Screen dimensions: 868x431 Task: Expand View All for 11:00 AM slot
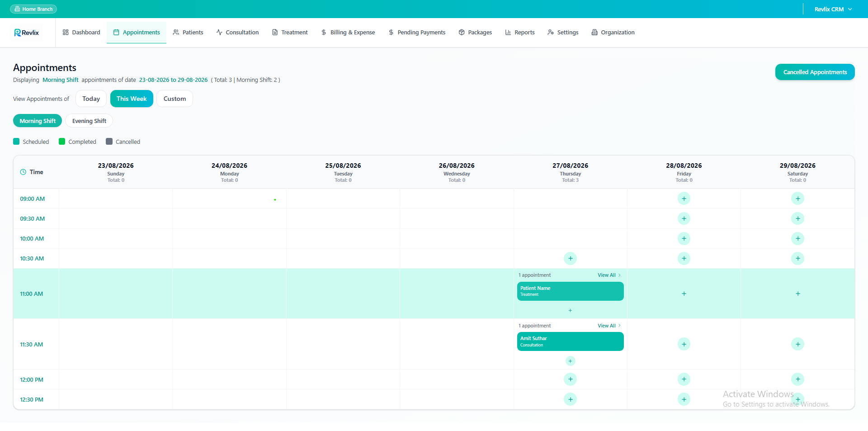click(609, 275)
